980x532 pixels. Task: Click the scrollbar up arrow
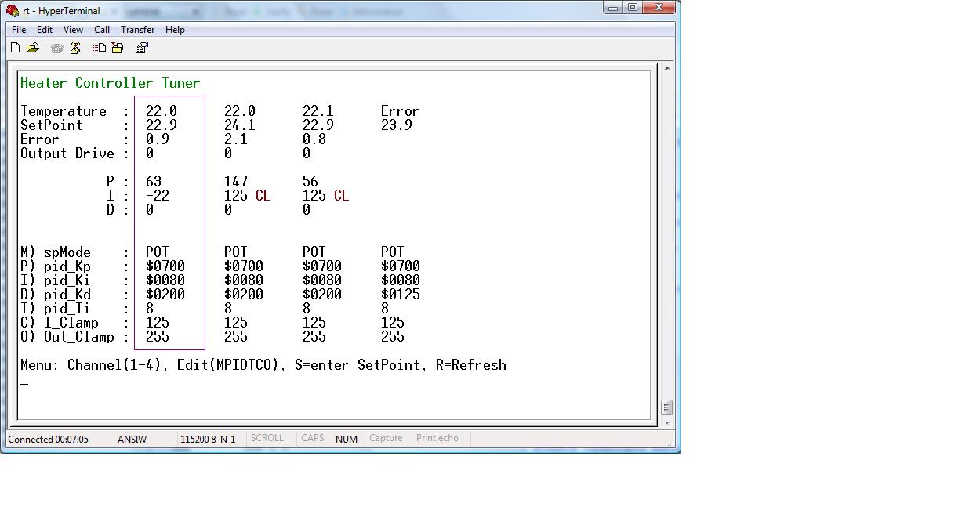pos(666,69)
